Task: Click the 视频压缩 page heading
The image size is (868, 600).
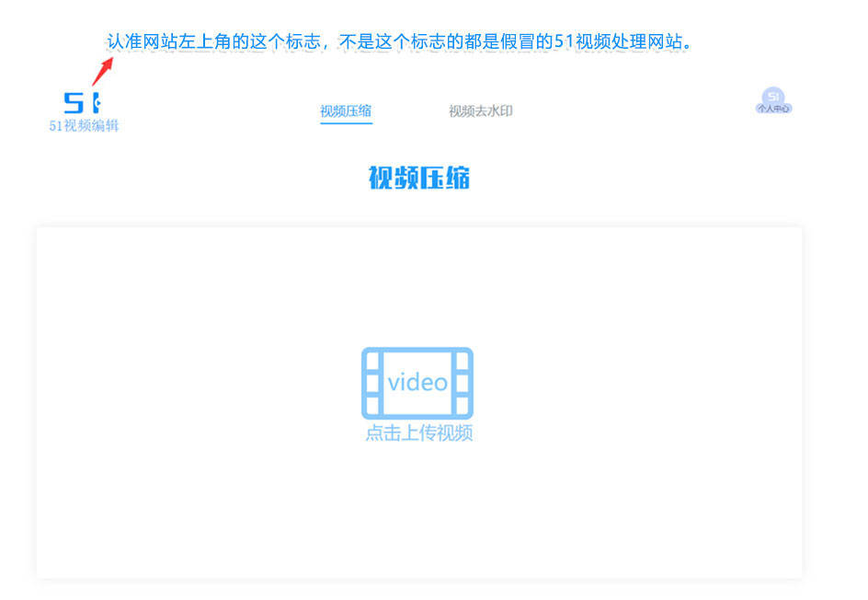Action: point(419,178)
